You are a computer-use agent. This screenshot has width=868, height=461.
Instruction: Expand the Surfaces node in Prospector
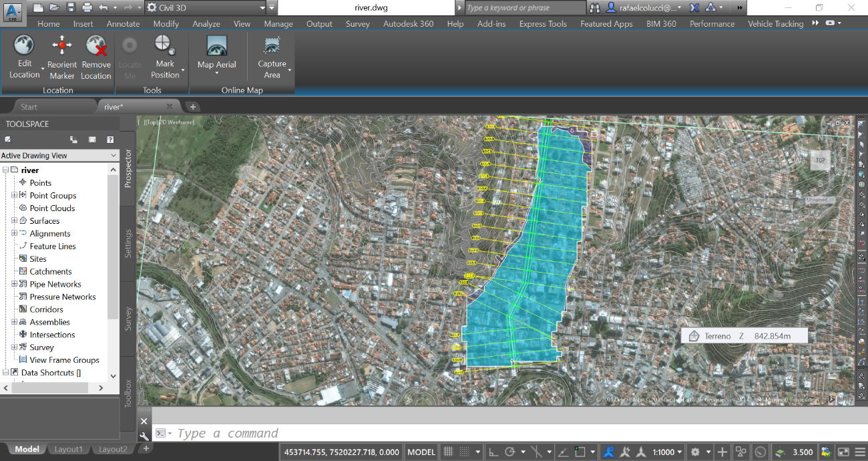coord(13,220)
